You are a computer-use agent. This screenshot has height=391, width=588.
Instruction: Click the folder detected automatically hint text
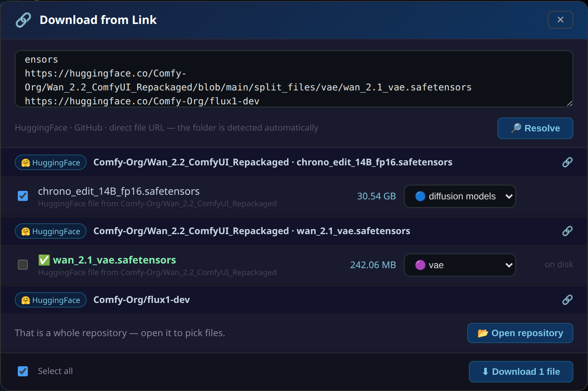click(166, 128)
